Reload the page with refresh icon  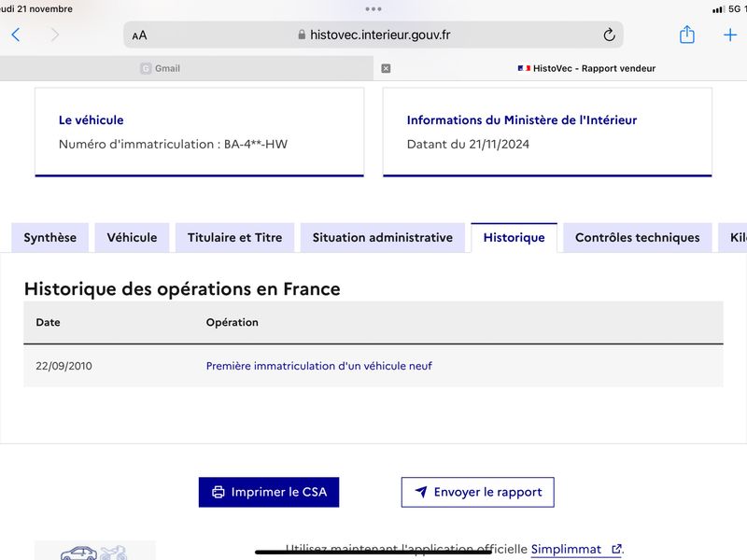(609, 35)
